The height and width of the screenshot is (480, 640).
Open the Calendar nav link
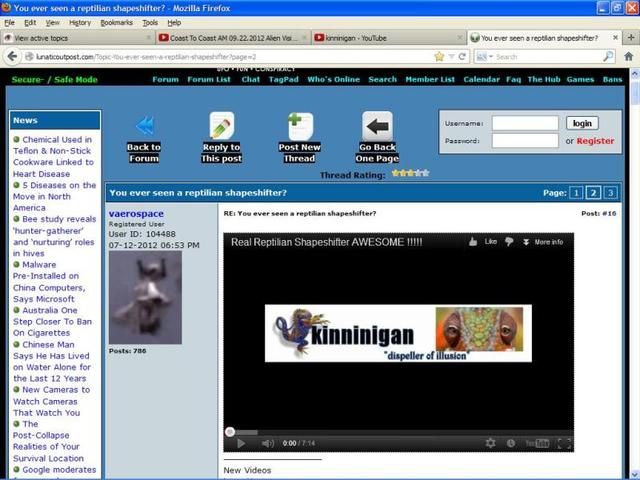click(x=481, y=79)
